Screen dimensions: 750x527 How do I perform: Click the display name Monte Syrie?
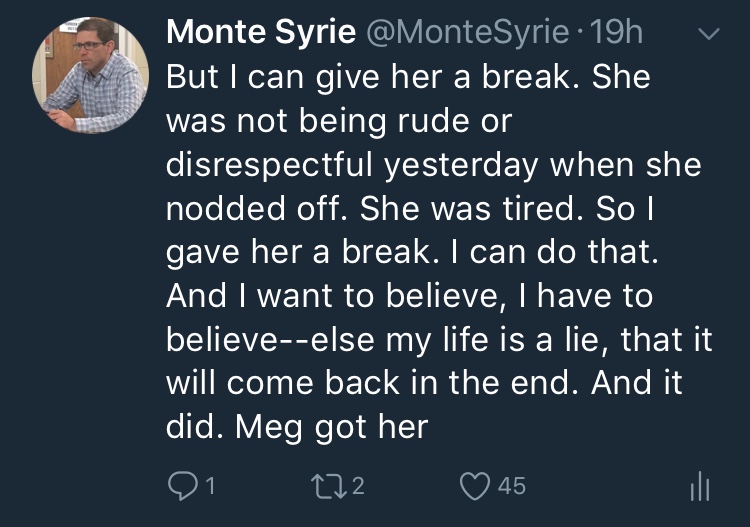click(260, 32)
